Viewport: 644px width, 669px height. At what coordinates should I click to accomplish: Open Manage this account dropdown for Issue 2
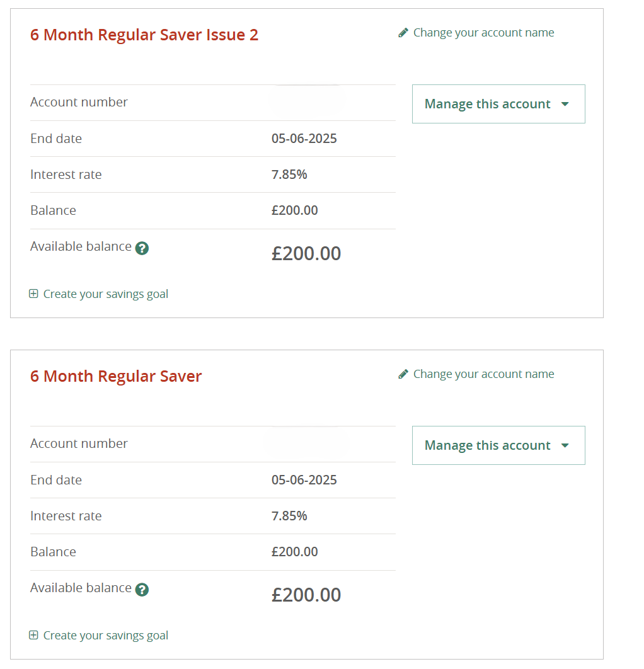498,104
